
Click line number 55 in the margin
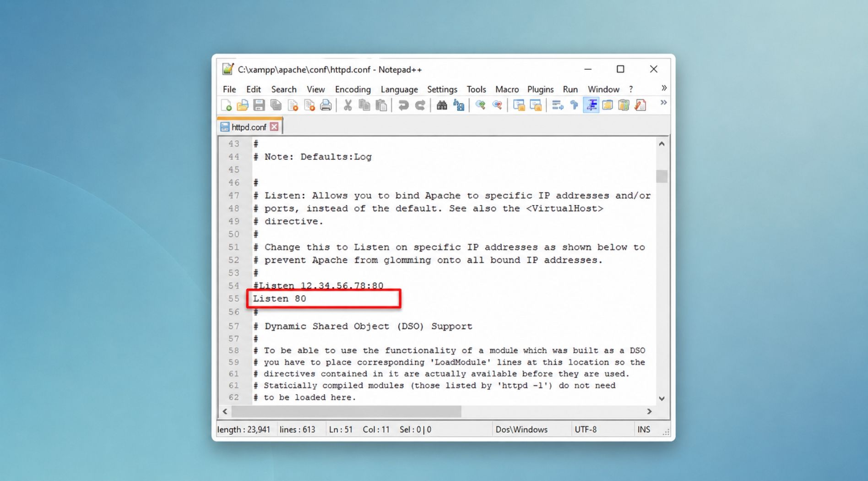[234, 299]
